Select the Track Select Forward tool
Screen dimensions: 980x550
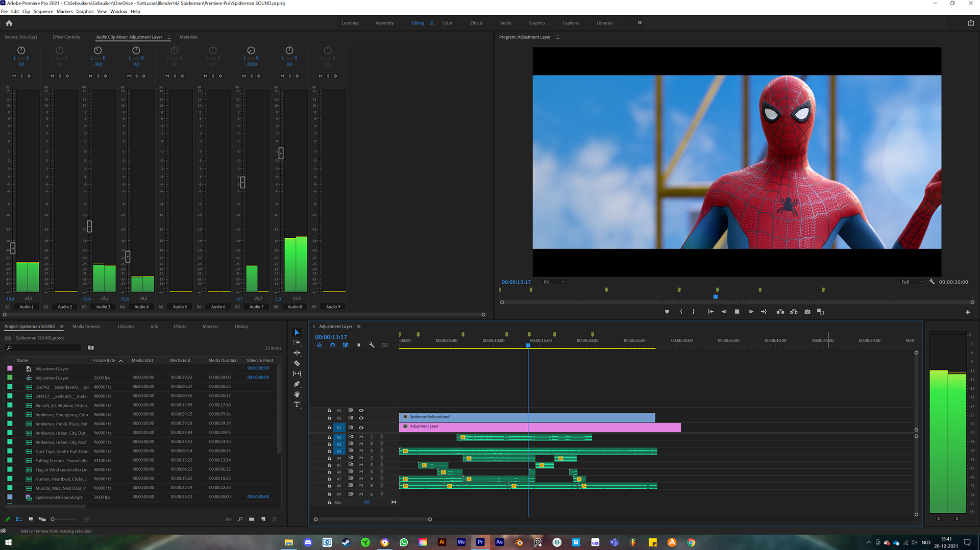click(x=297, y=342)
